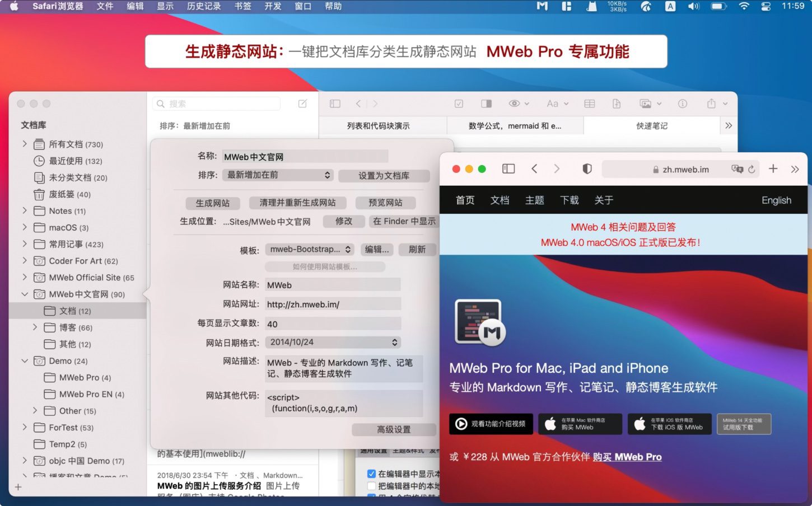Enable the 把编辑器中的本地 checkbox
Viewport: 812px width, 506px height.
(371, 486)
